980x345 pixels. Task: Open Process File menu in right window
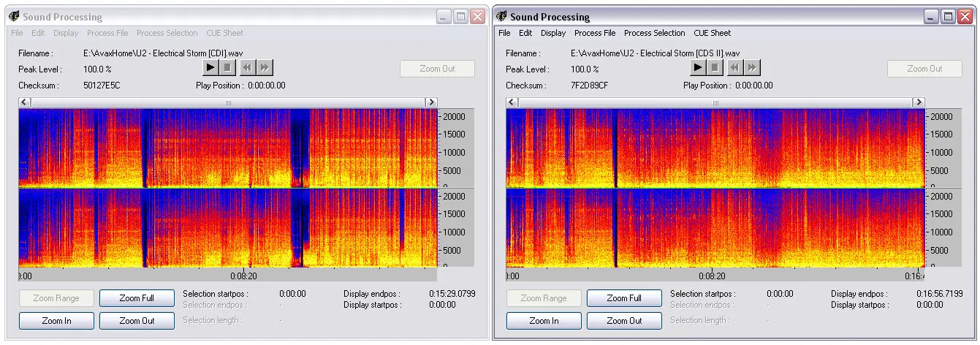pyautogui.click(x=595, y=33)
